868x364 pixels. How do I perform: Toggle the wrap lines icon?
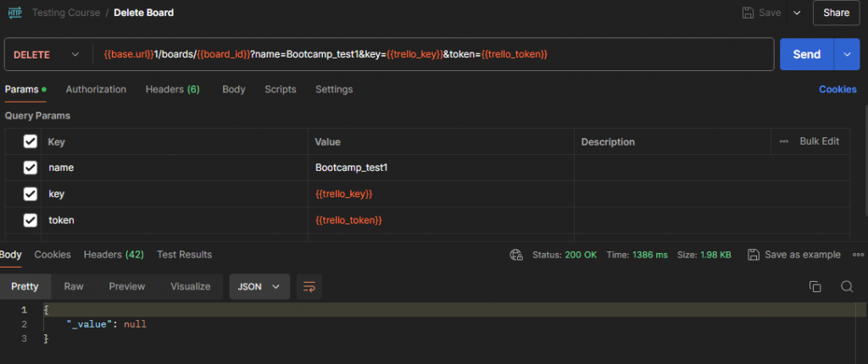[309, 287]
